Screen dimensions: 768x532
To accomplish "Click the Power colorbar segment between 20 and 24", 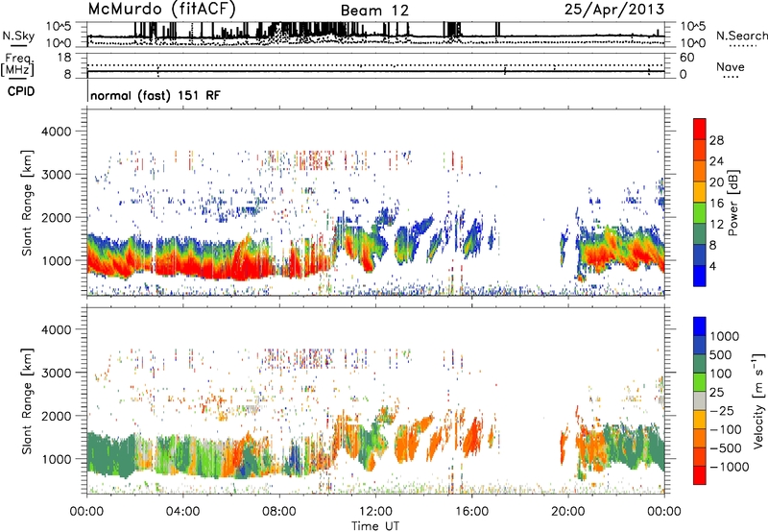I will click(700, 171).
